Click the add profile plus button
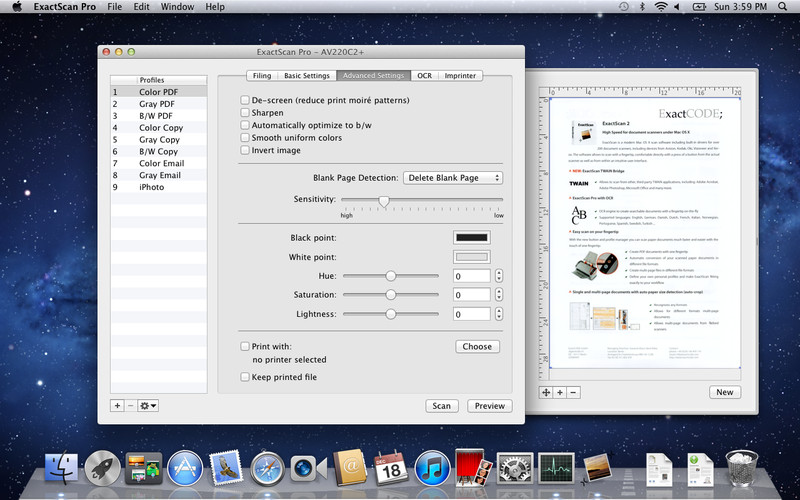This screenshot has height=500, width=800. tap(117, 405)
